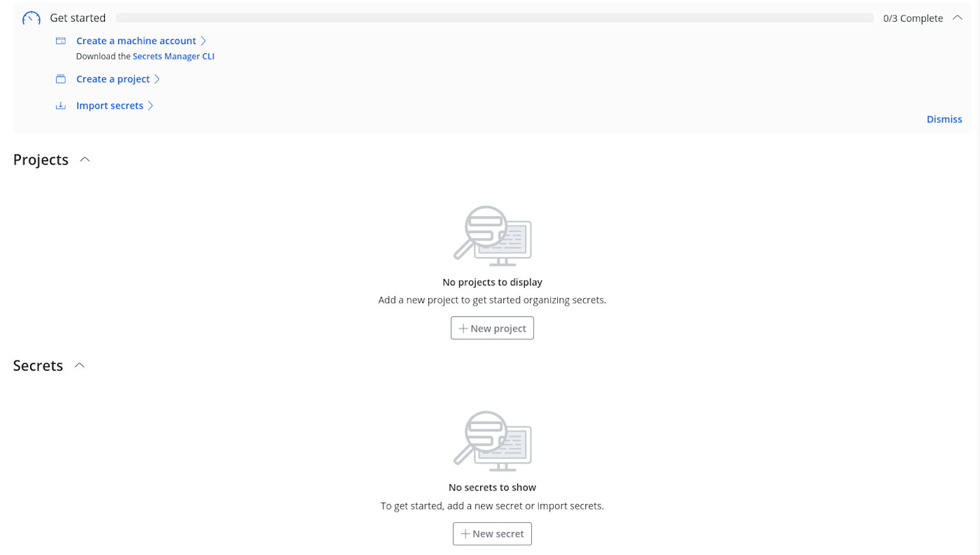Image resolution: width=980 pixels, height=555 pixels.
Task: Open Import secrets
Action: (x=110, y=105)
